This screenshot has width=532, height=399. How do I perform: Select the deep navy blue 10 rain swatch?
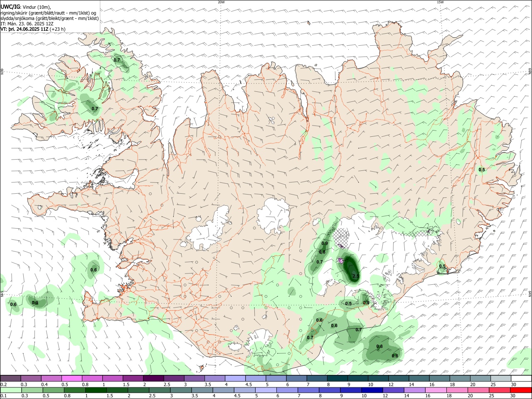[x=372, y=390]
